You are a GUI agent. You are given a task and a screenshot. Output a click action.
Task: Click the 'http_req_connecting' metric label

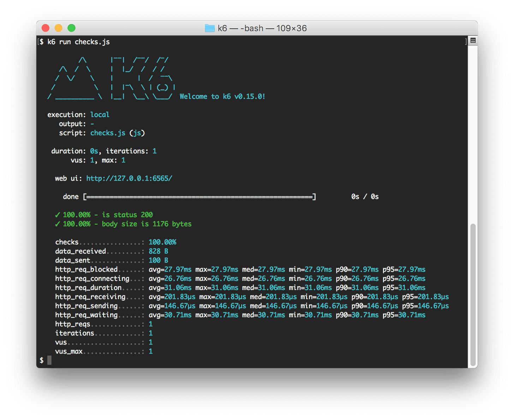point(92,279)
